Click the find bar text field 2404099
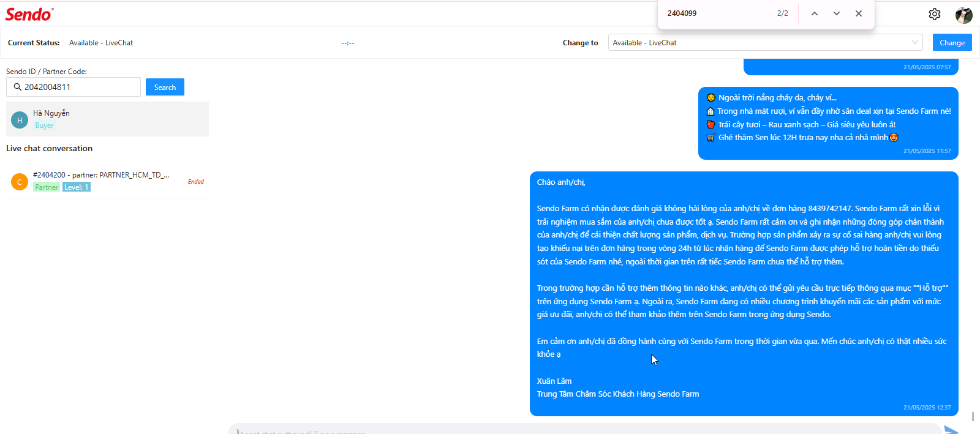This screenshot has height=434, width=980. [x=717, y=13]
